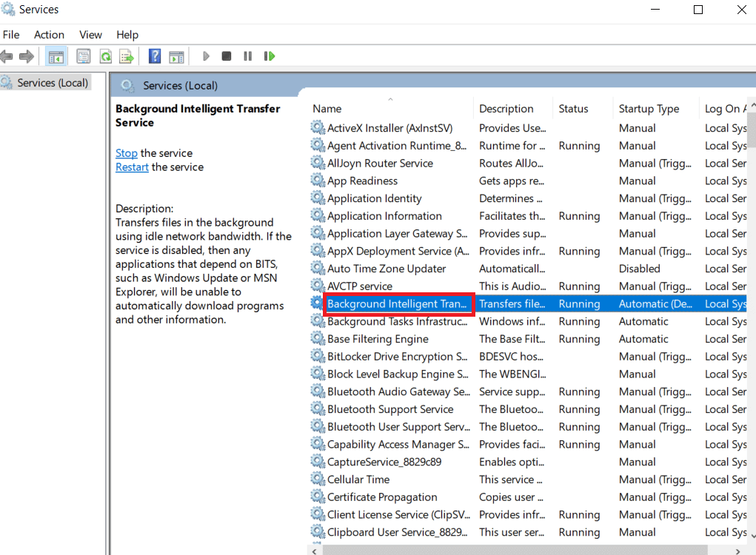This screenshot has width=756, height=555.
Task: Open the Action menu
Action: click(x=49, y=35)
